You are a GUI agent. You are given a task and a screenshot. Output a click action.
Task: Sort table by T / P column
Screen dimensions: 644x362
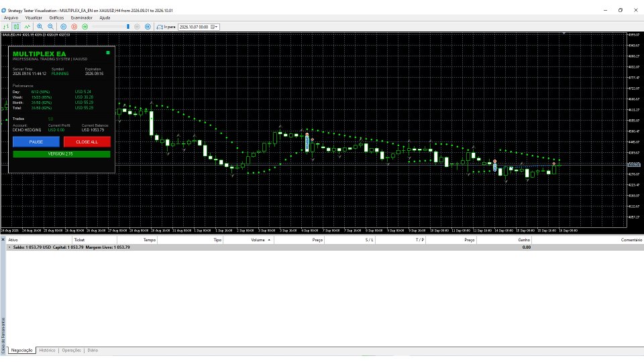400,240
